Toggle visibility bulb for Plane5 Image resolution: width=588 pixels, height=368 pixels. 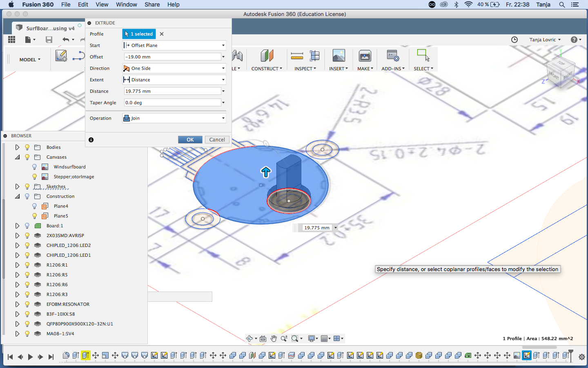pos(34,216)
